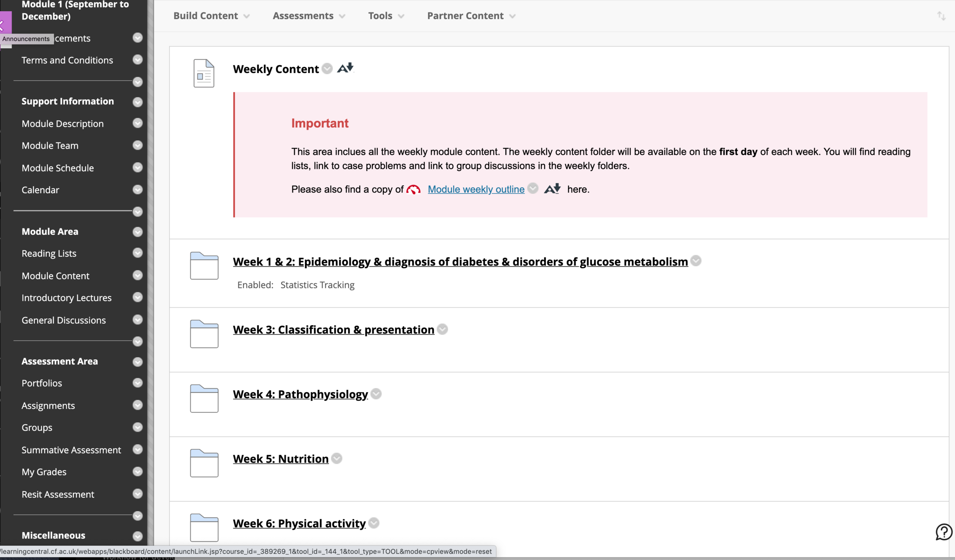The height and width of the screenshot is (560, 955).
Task: Open the Module weekly outline link
Action: point(476,189)
